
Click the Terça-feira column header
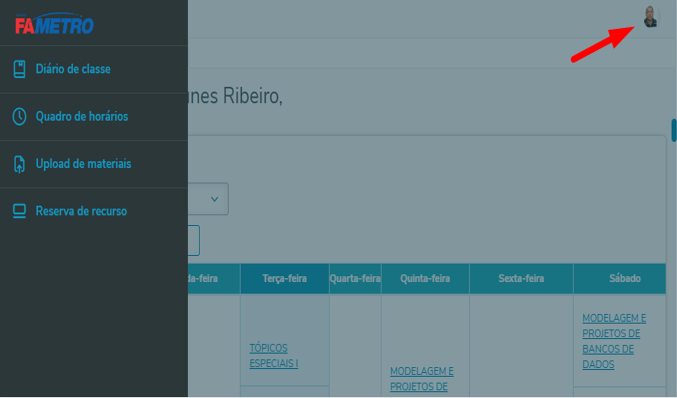pyautogui.click(x=285, y=278)
